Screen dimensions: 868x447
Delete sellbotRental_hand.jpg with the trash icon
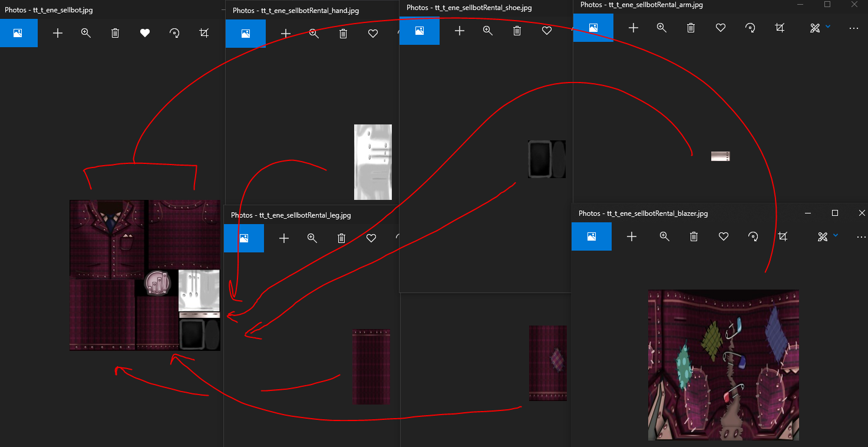click(x=344, y=34)
